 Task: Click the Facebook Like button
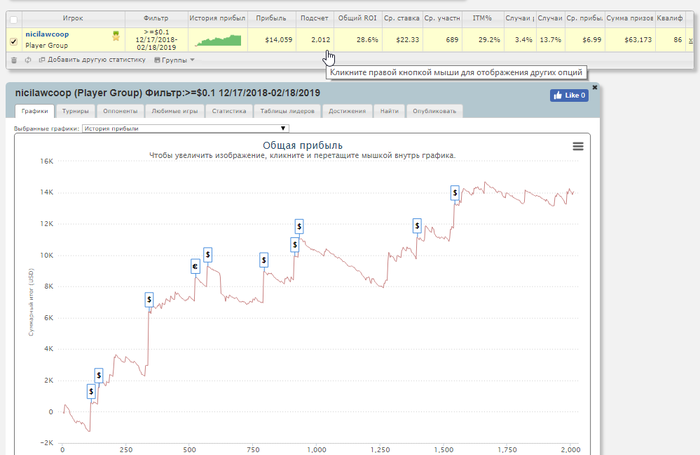point(569,95)
